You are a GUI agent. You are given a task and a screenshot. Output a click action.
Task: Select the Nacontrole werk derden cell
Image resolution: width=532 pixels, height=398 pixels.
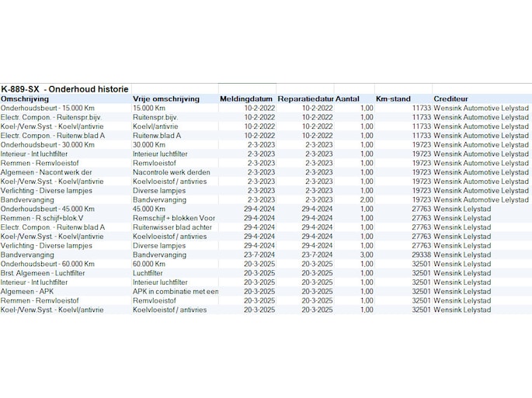(171, 173)
